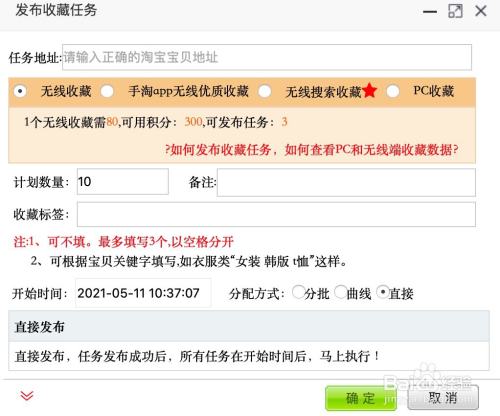The height and width of the screenshot is (416, 500).
Task: Choose the 无线搜索收藏 radio option
Action: [x=265, y=91]
